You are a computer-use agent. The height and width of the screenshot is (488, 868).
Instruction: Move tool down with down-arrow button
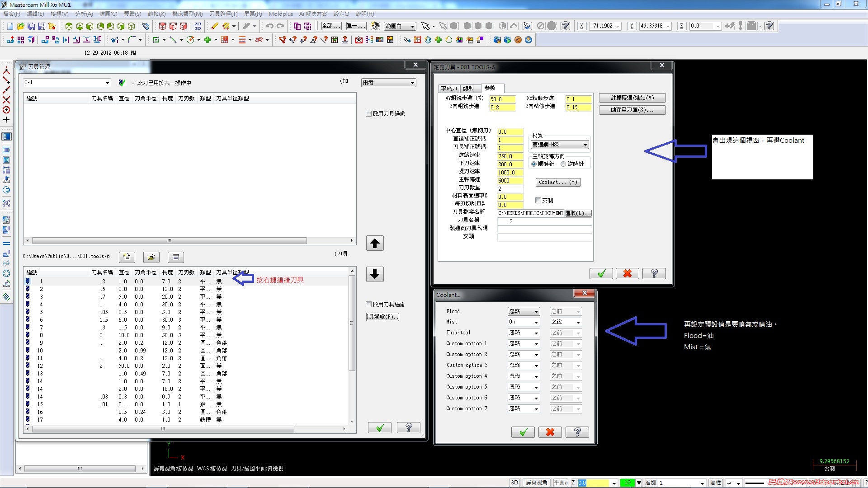[x=374, y=274]
